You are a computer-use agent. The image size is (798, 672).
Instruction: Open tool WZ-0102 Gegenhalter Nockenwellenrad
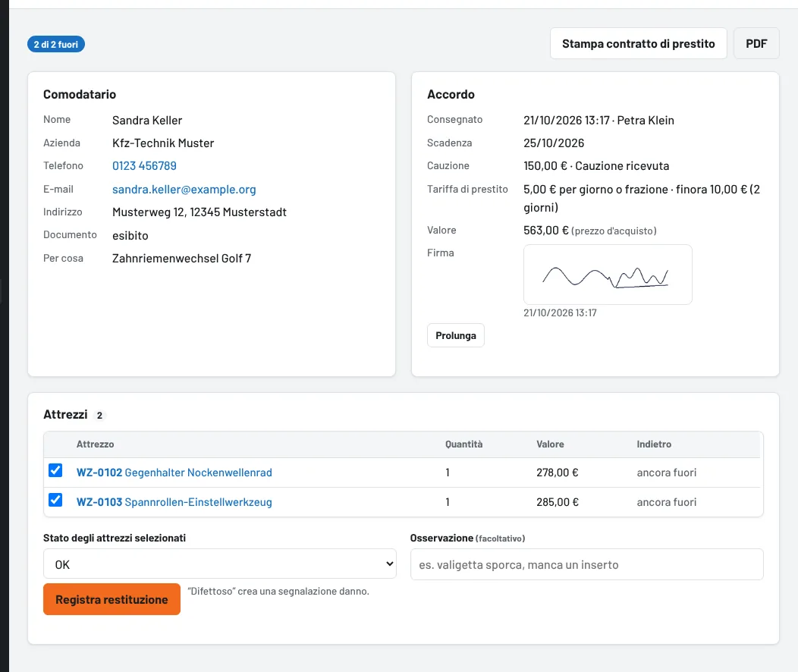click(174, 473)
